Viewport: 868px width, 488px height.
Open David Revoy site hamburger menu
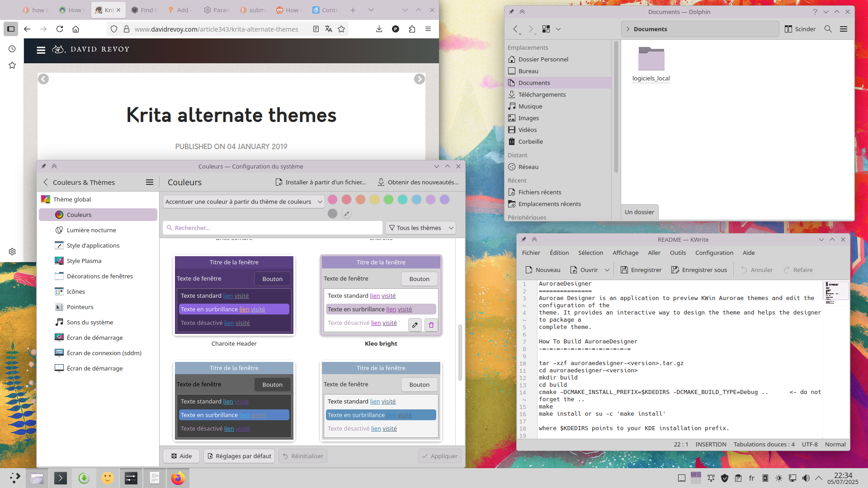(41, 50)
